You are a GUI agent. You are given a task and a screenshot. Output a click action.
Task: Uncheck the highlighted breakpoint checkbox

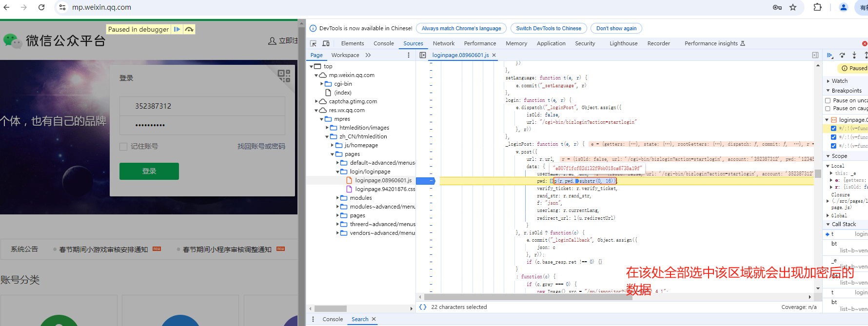[x=834, y=129]
